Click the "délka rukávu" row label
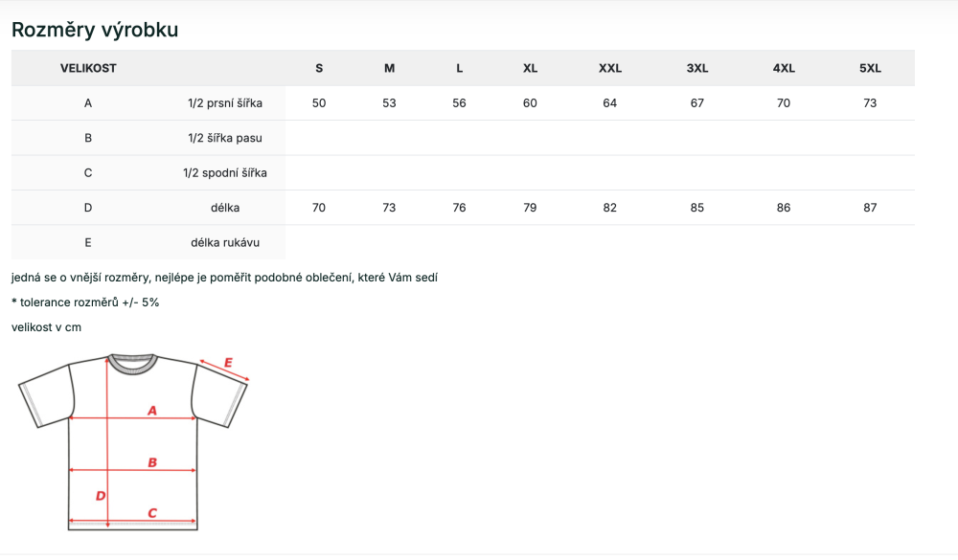958x560 pixels. tap(225, 242)
